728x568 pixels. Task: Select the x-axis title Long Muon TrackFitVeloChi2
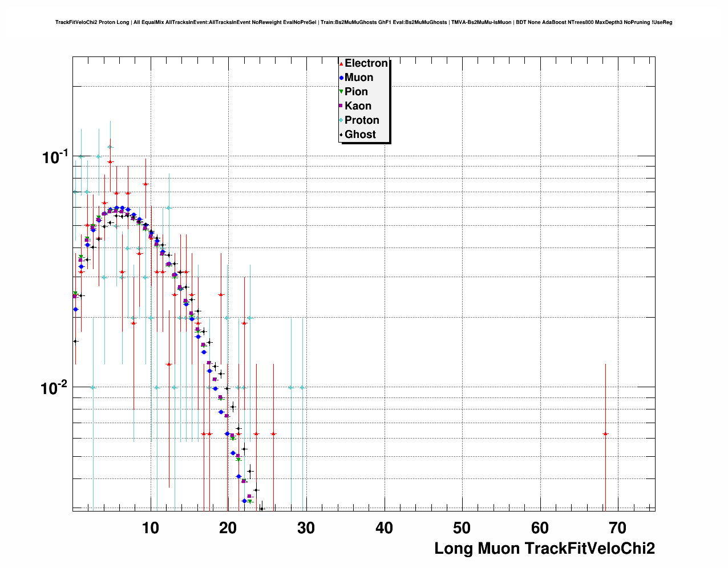(544, 549)
